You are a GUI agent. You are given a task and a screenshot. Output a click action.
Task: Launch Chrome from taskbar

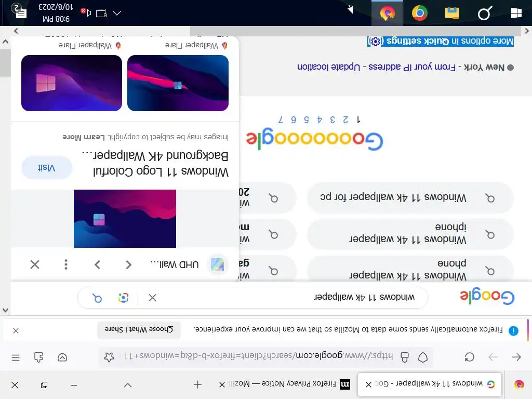[x=420, y=13]
